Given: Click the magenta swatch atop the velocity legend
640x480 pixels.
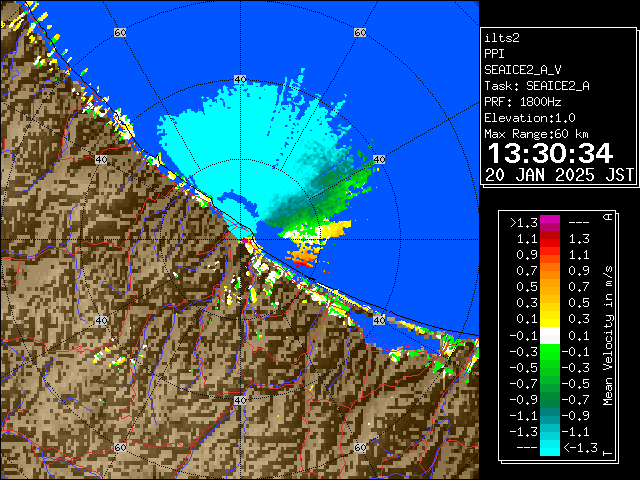Looking at the screenshot, I should pyautogui.click(x=550, y=223).
